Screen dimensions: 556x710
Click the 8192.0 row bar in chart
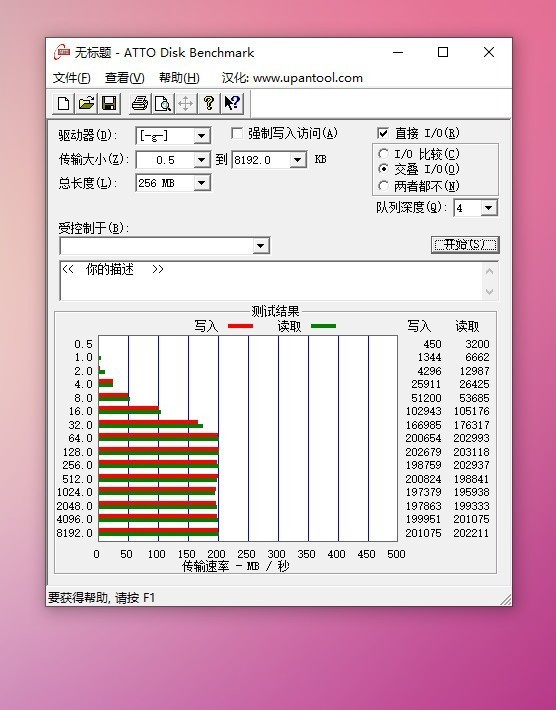click(158, 534)
